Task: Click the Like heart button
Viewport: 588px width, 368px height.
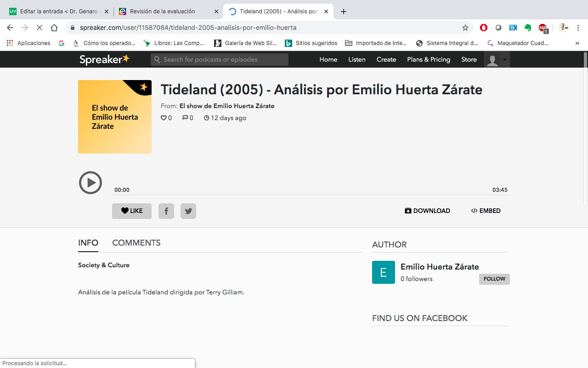Action: [132, 211]
